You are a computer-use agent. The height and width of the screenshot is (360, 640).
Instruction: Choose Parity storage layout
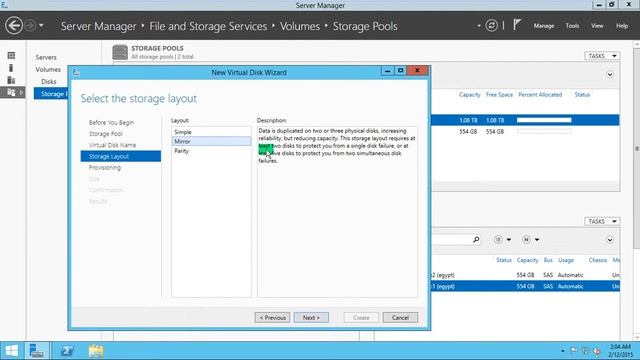click(211, 151)
